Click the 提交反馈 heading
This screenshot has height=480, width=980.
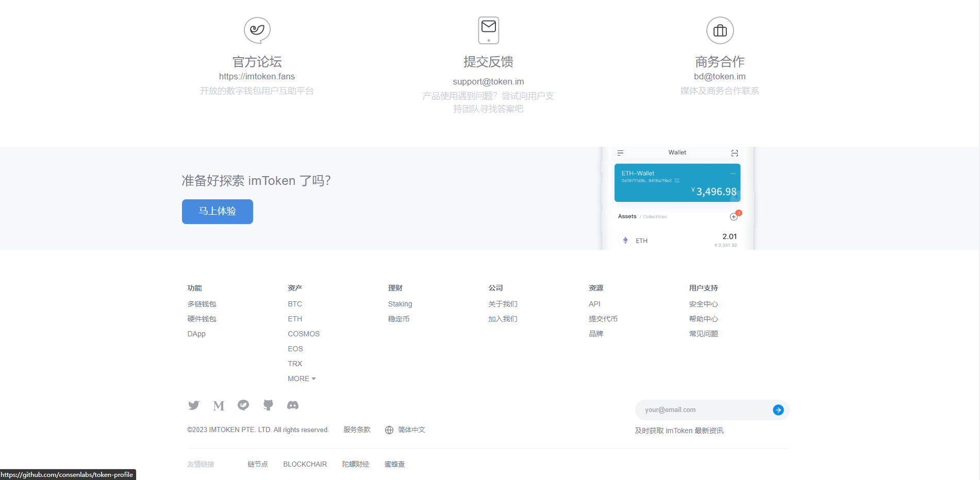[x=488, y=62]
